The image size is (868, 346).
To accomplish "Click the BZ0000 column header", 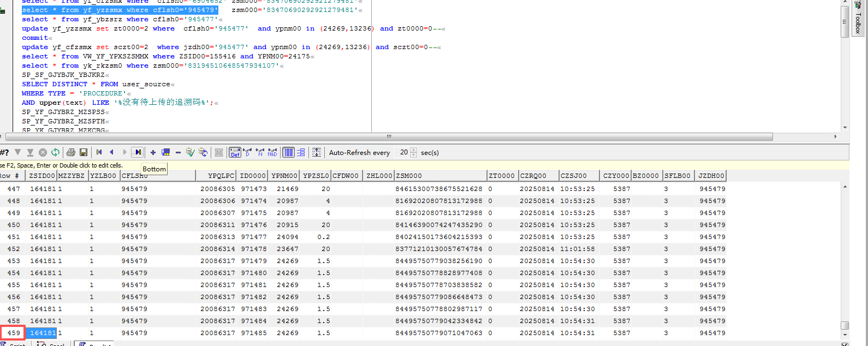I will 647,176.
